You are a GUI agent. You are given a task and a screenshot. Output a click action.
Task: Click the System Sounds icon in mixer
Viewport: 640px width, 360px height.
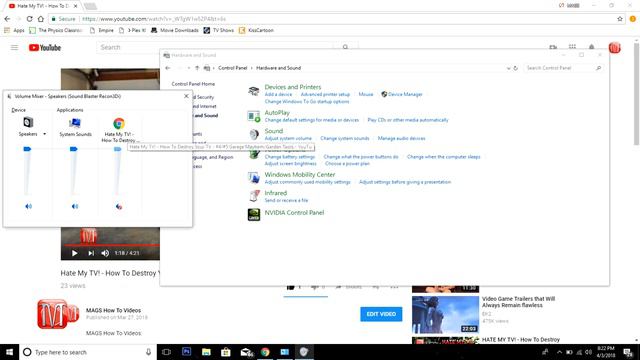(75, 123)
